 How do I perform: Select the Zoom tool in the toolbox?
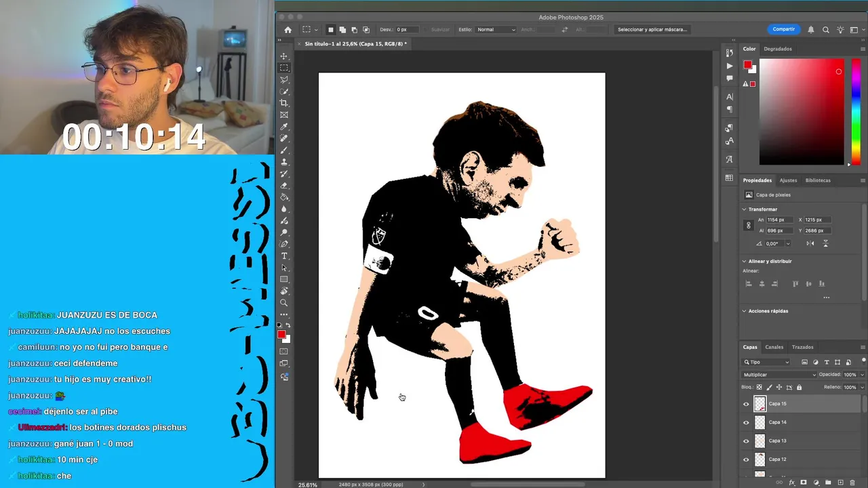click(284, 303)
